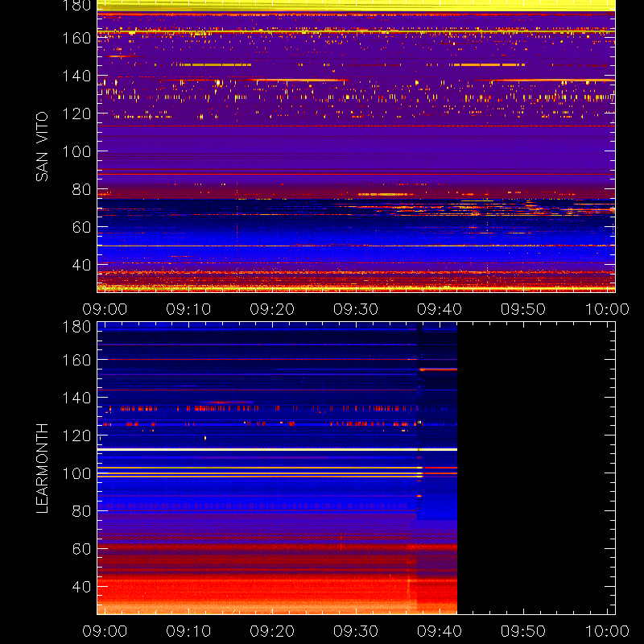Select 60 frequency label on SAN VITO plot
Screen dimensions: 644x644
tap(82, 227)
